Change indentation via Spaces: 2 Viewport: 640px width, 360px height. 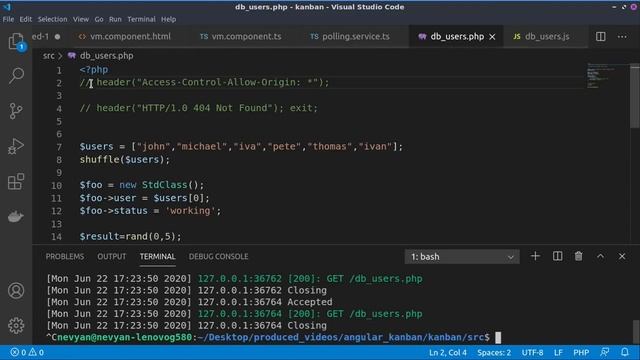tap(494, 352)
